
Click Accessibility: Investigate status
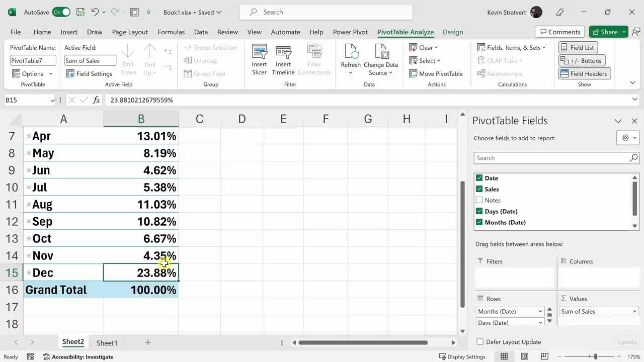coord(78,356)
